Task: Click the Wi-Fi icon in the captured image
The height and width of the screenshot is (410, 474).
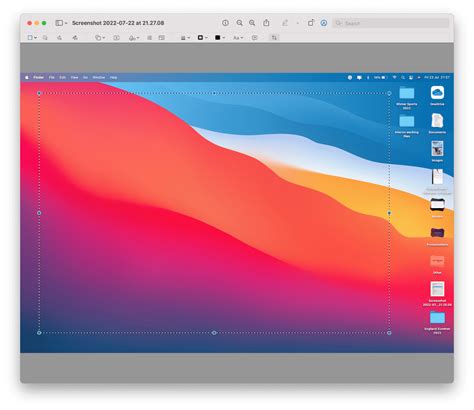Action: coord(394,77)
